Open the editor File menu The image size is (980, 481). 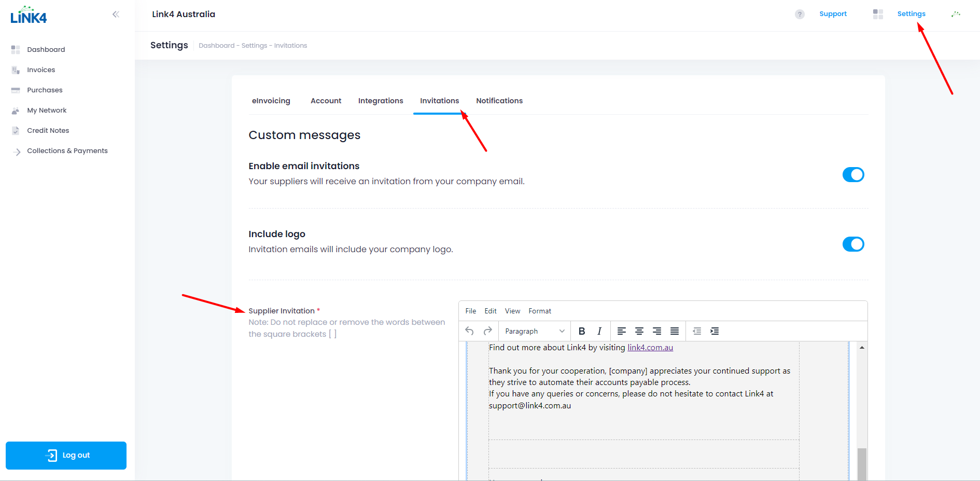(471, 311)
